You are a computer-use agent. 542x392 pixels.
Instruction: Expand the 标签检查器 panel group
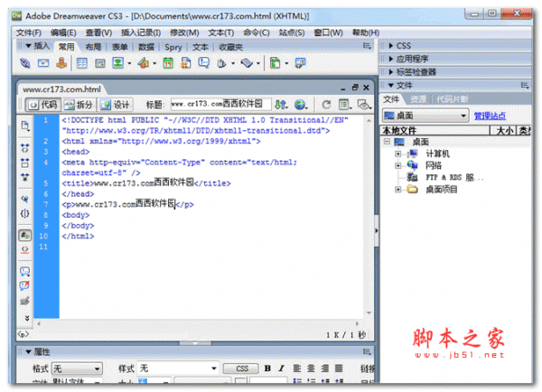pyautogui.click(x=391, y=72)
